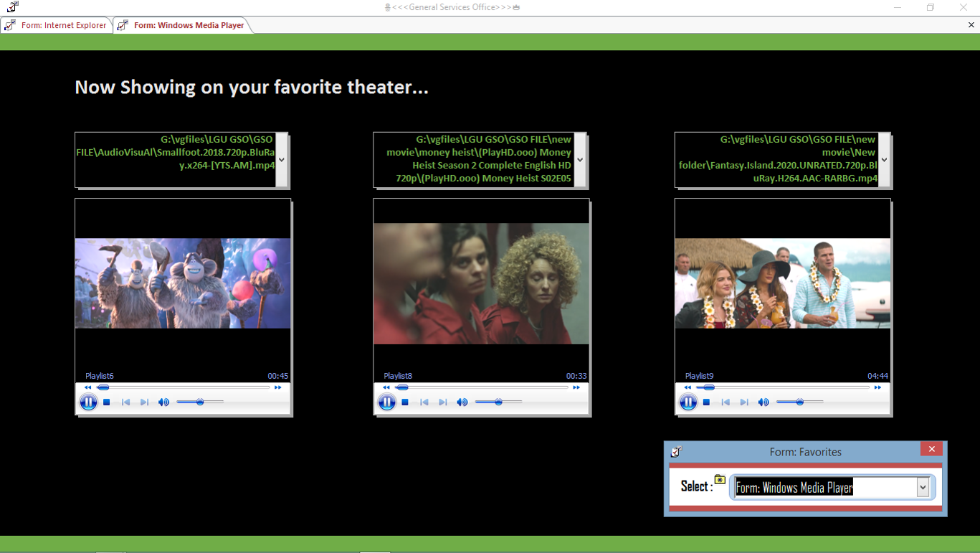This screenshot has height=553, width=980.
Task: Close the Form: Favorites window
Action: [x=931, y=449]
